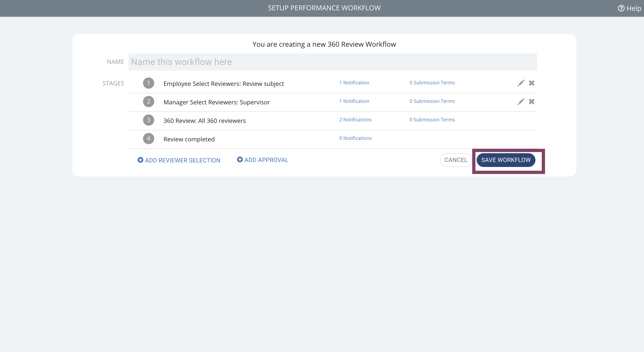Click 'Manager Select Reviewers: Supervisor' text

click(216, 102)
